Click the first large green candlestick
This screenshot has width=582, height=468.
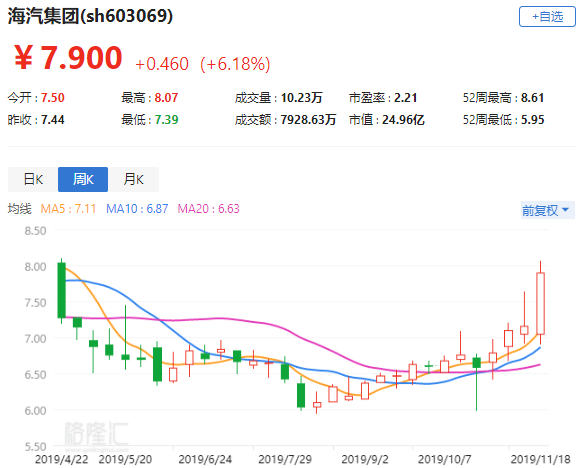pos(62,290)
